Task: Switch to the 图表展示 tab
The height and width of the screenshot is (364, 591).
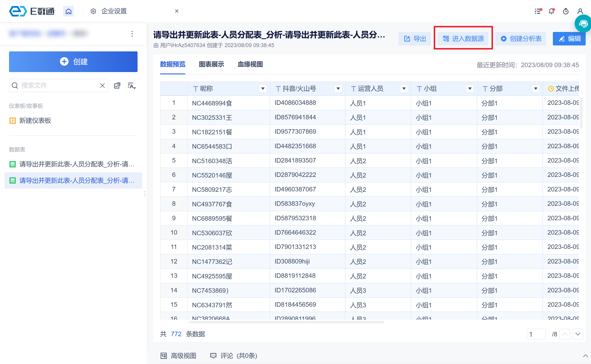Action: coord(211,64)
